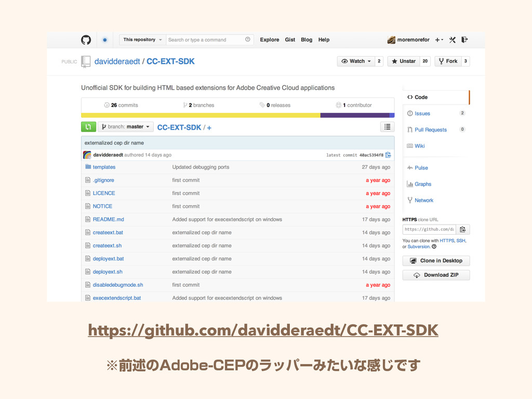Open disabledebugmode.sh file

tap(118, 285)
